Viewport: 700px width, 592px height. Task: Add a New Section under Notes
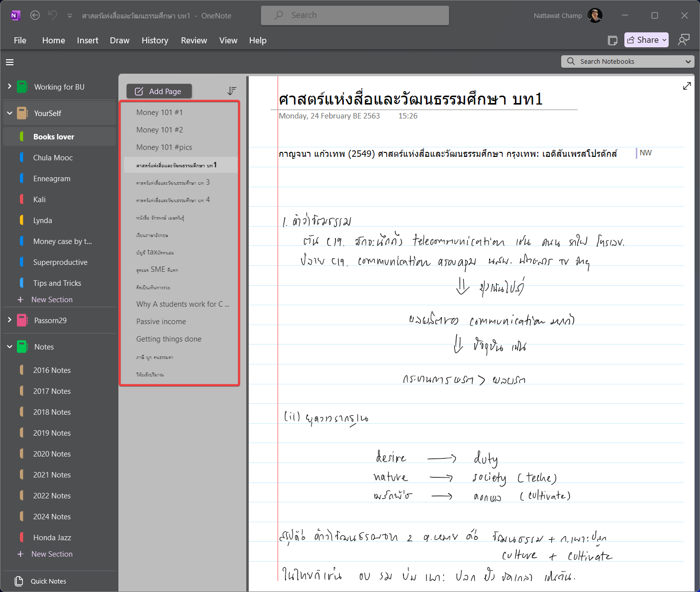51,554
